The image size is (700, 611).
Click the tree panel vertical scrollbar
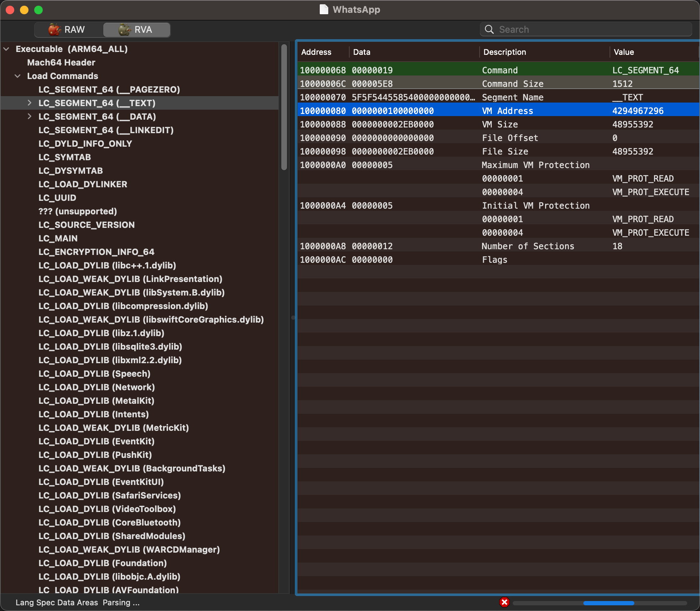284,107
